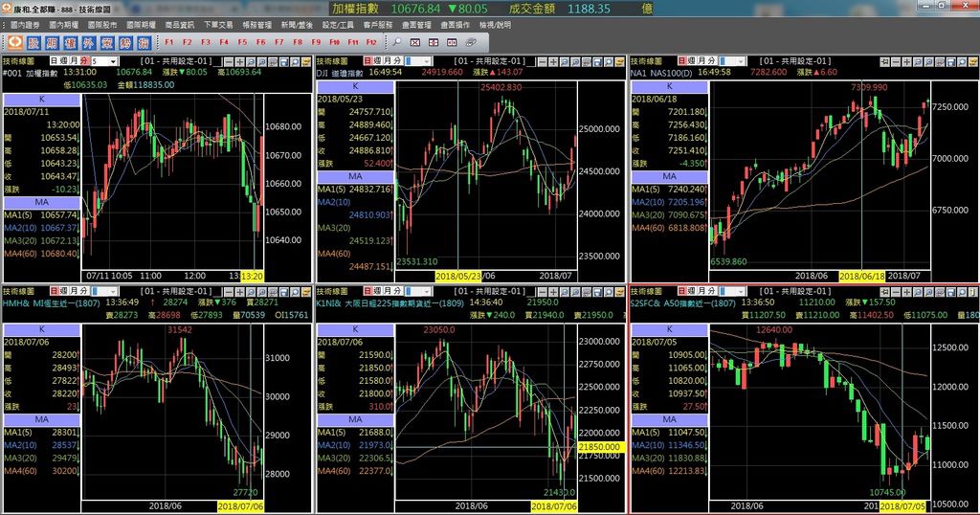Click the [01 - 共用設定-01] label in the A50 chart

pos(795,291)
